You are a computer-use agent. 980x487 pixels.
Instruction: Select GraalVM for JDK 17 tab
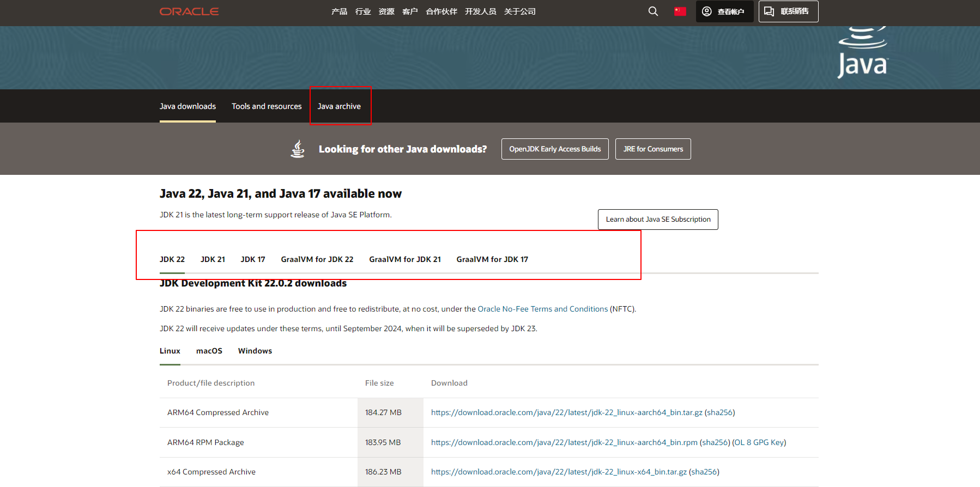click(x=492, y=259)
